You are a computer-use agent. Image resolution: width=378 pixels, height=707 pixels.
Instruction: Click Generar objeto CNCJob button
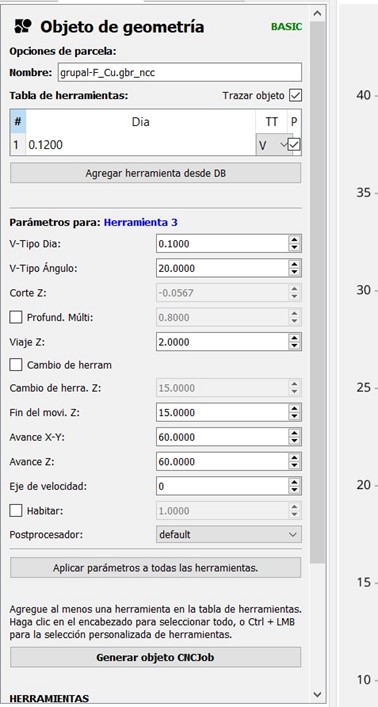[x=156, y=657]
